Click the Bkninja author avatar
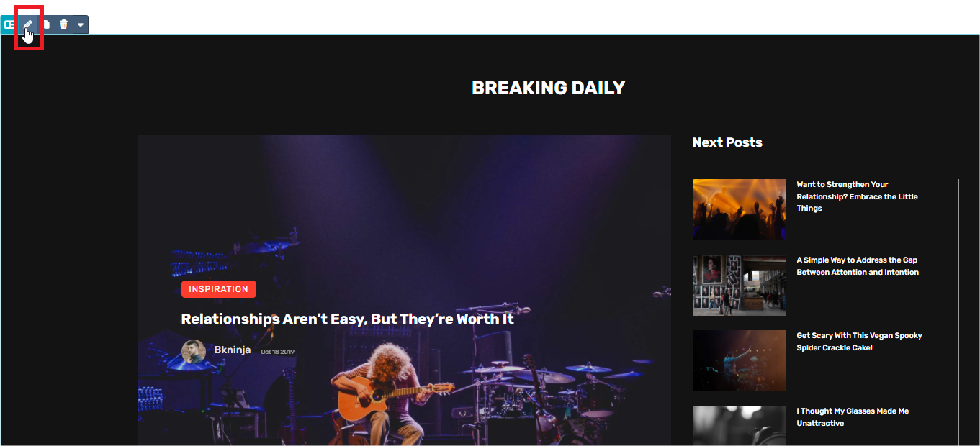 pyautogui.click(x=193, y=352)
